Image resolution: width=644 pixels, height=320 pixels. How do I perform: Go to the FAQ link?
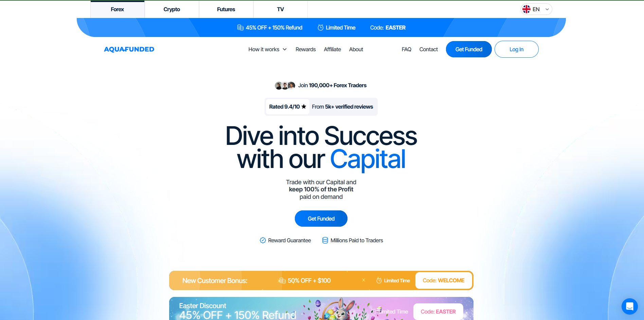click(x=406, y=49)
